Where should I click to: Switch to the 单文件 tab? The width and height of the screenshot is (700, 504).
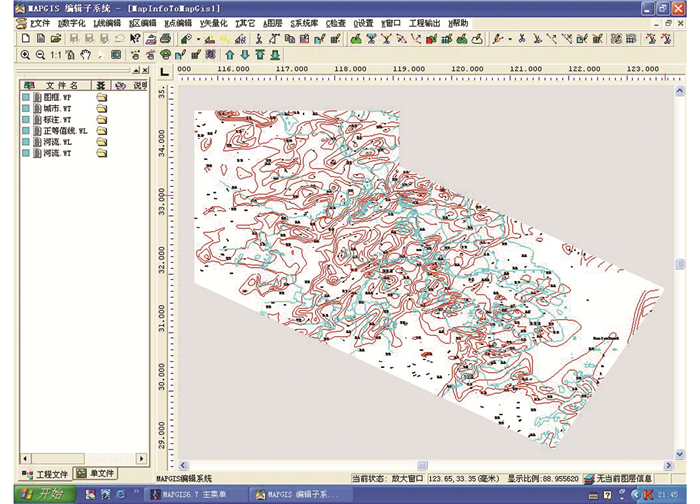pyautogui.click(x=96, y=473)
